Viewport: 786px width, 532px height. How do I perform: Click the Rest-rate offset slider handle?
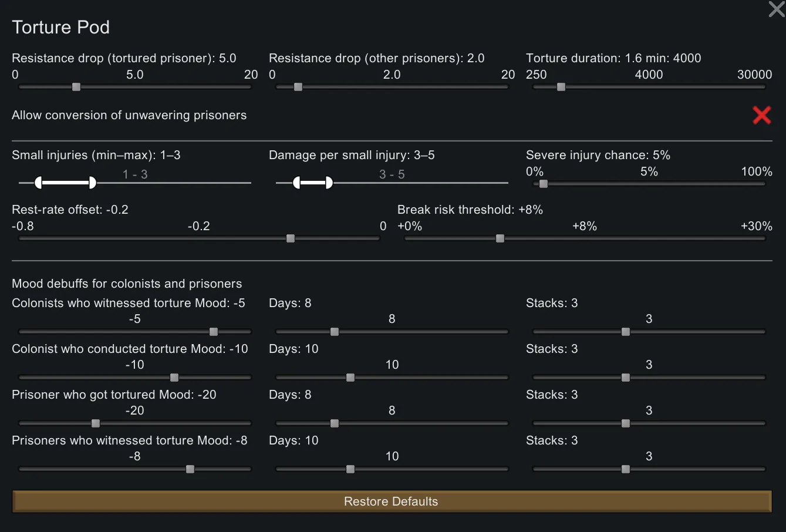point(291,238)
